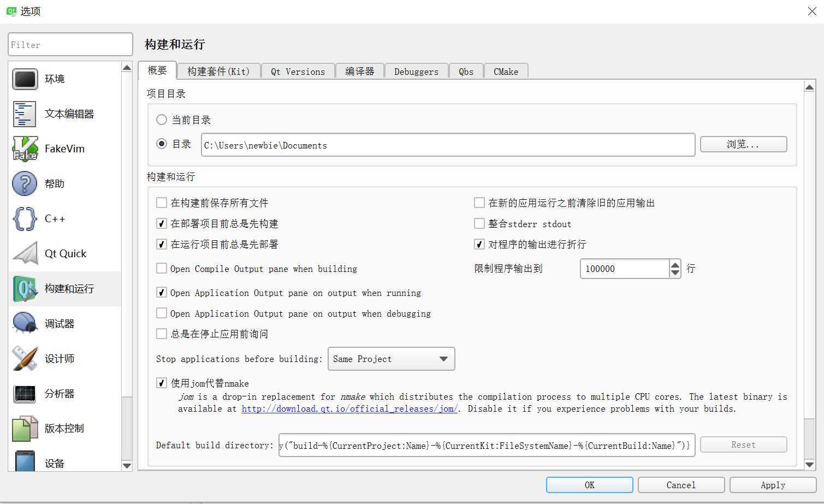Close the 选项 dialog window
Image resolution: width=824 pixels, height=504 pixels.
[812, 11]
